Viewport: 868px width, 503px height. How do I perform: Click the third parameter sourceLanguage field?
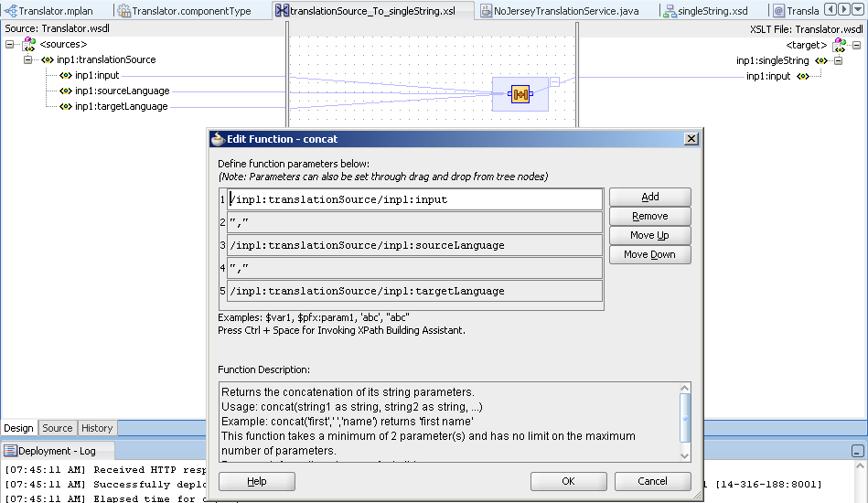click(x=414, y=245)
